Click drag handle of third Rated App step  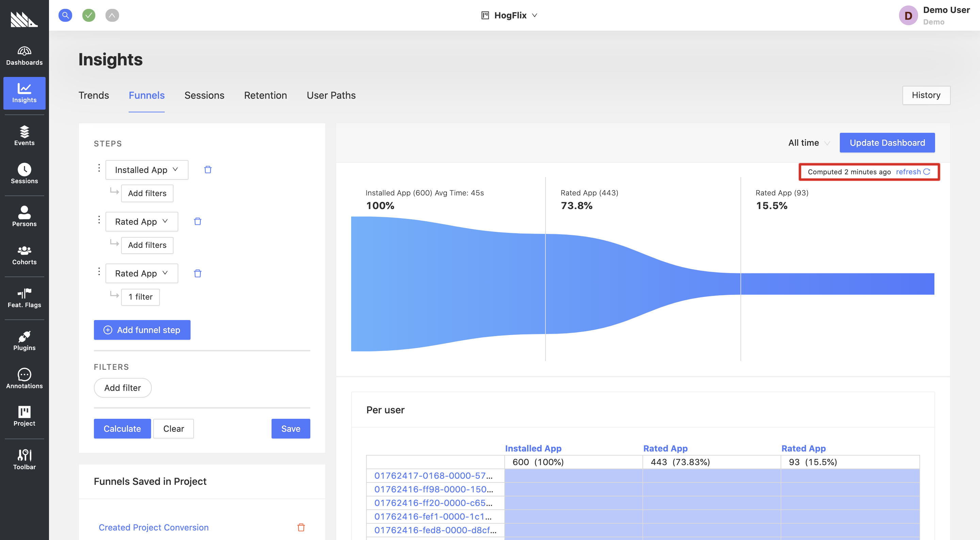tap(99, 271)
